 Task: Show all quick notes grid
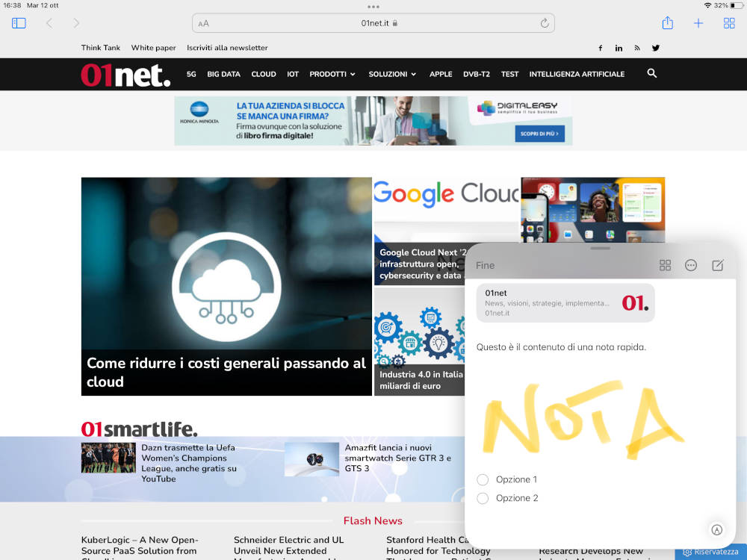[x=665, y=265]
